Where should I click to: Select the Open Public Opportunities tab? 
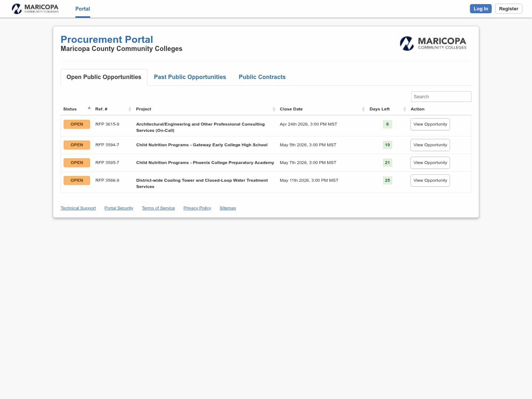point(104,77)
